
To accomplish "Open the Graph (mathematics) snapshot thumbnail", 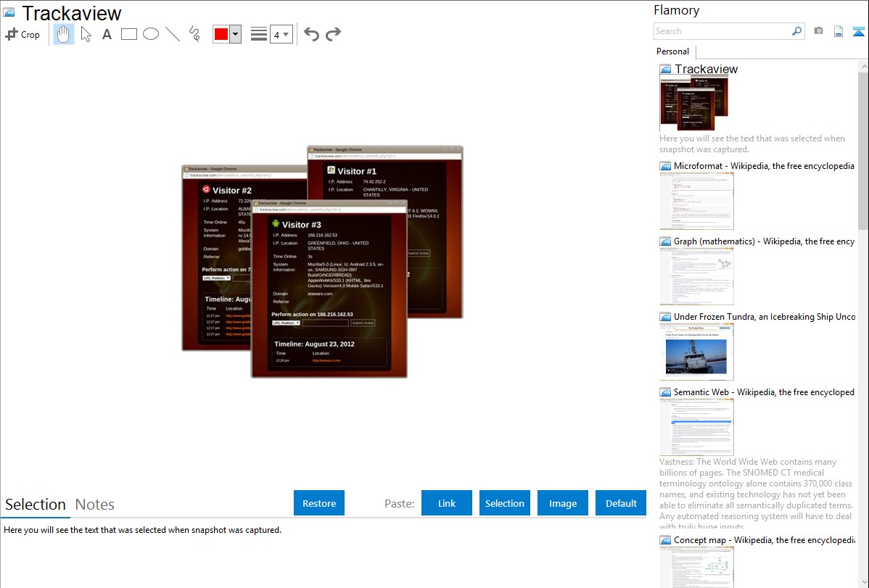I will (x=696, y=276).
